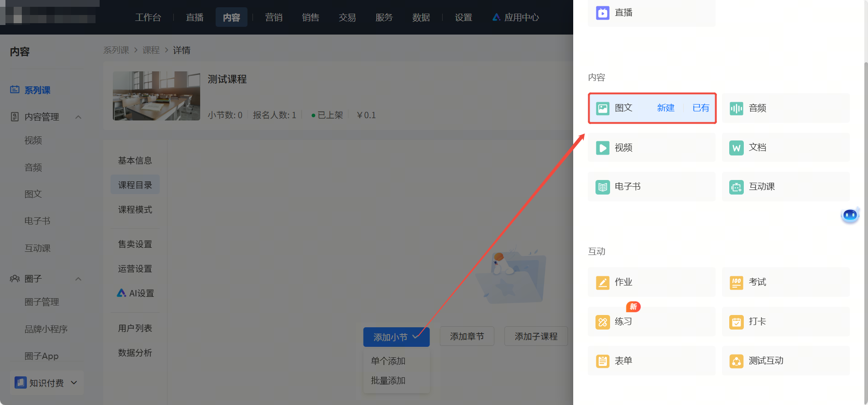This screenshot has height=405, width=868.
Task: Choose 批量添加 from the dropdown menu
Action: [388, 380]
